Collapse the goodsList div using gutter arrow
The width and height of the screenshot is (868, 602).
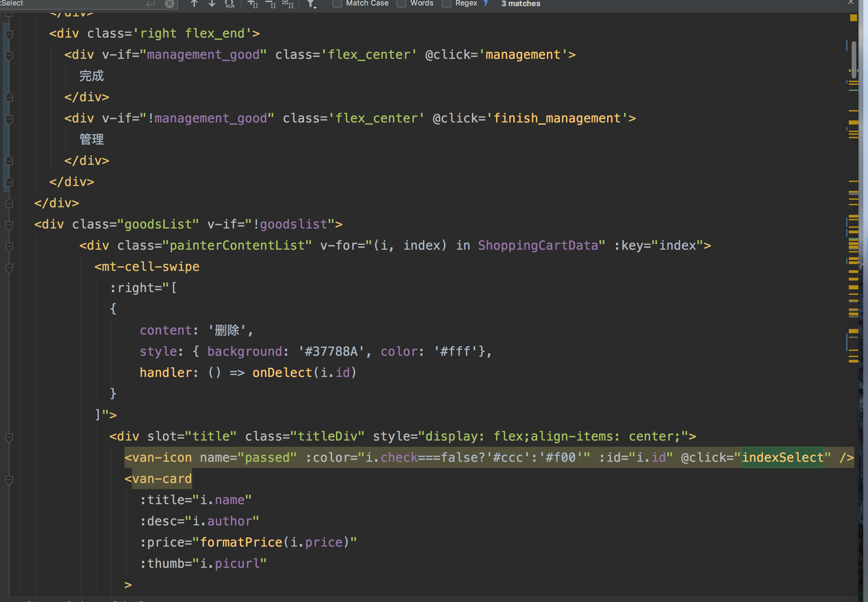[9, 225]
